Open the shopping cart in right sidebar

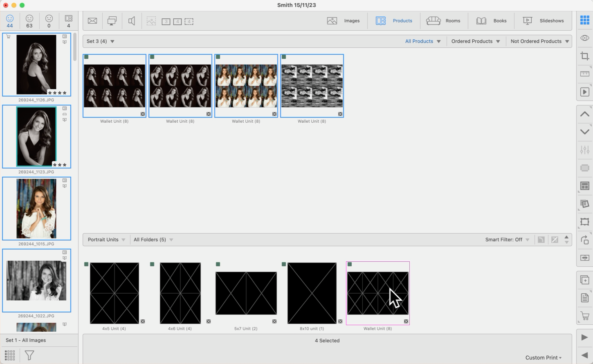tap(584, 316)
